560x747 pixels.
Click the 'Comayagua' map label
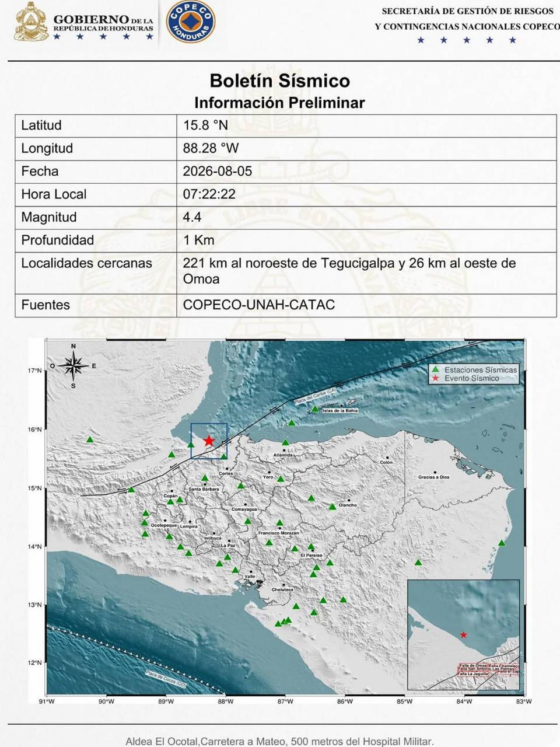pos(244,509)
